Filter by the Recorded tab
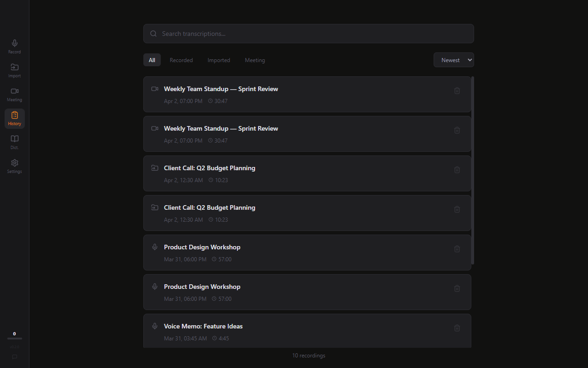 click(x=181, y=60)
